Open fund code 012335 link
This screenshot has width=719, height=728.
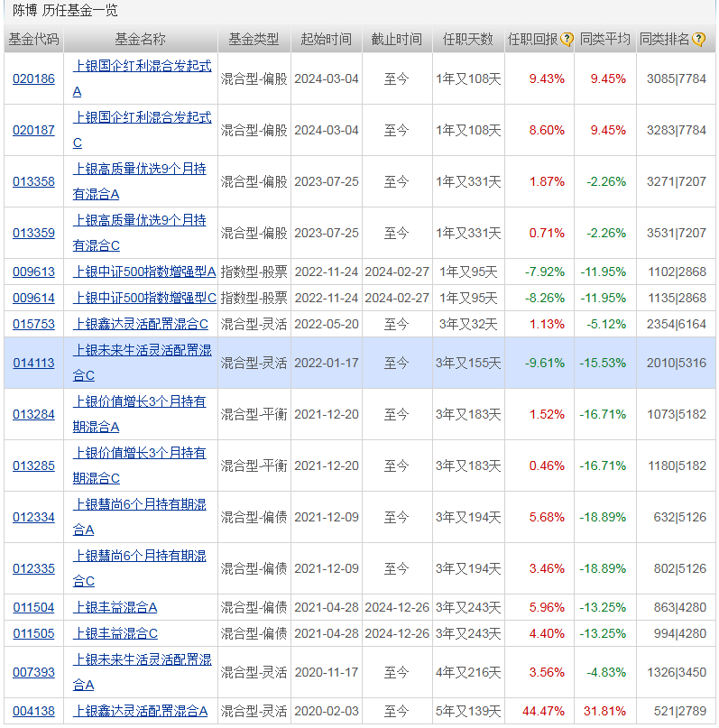(33, 568)
